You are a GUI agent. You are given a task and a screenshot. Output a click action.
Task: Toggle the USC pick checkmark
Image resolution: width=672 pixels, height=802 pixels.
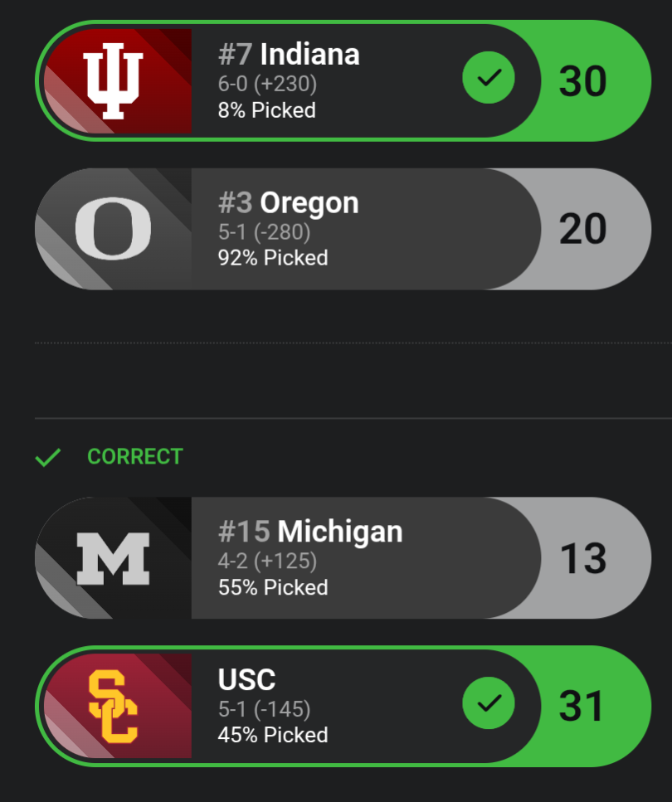pos(489,703)
